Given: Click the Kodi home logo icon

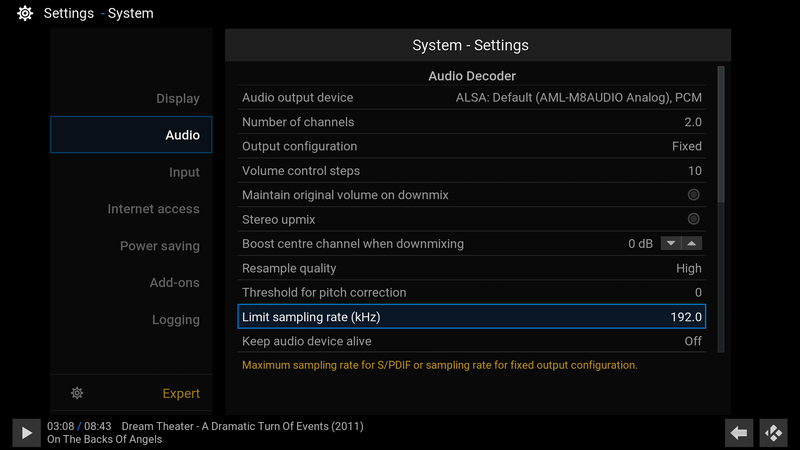Looking at the screenshot, I should [x=773, y=432].
